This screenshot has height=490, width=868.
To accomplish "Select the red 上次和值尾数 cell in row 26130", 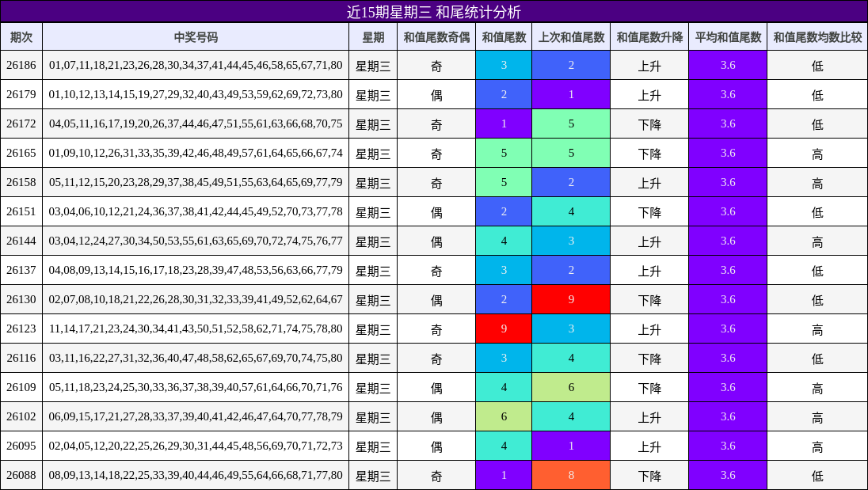I will (571, 300).
